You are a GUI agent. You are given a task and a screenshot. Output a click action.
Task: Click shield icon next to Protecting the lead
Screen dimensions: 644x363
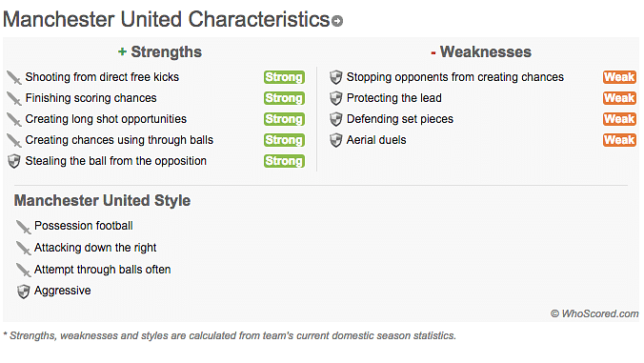[x=336, y=98]
